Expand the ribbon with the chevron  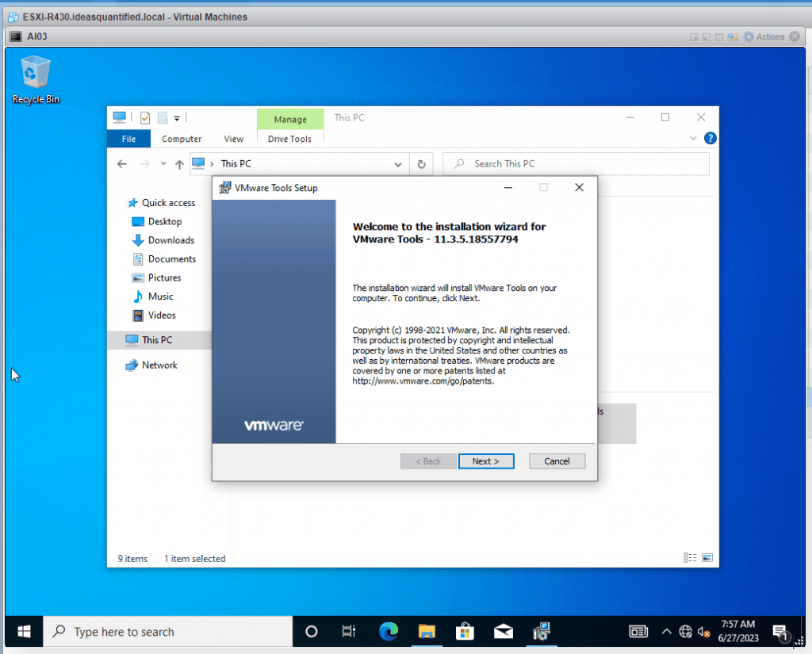[x=693, y=138]
